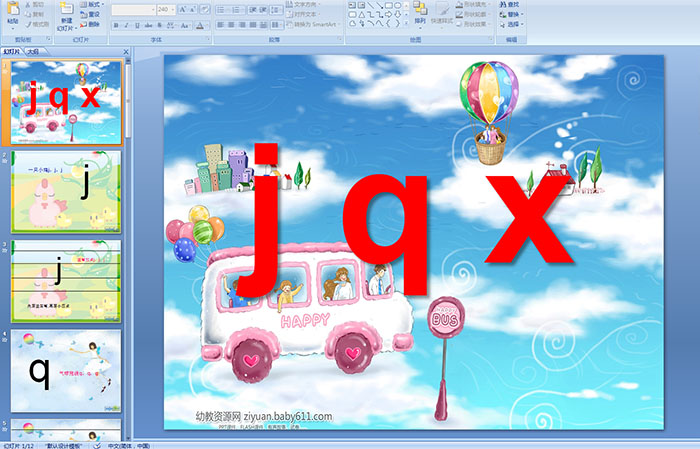Select the Line shape in shapes gallery
700x449 pixels.
coord(371,5)
